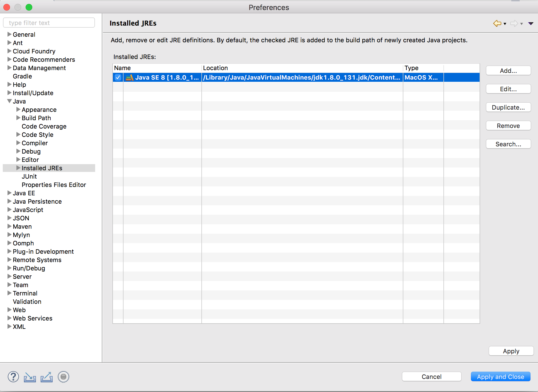Expand the Help preferences node

[x=9, y=84]
